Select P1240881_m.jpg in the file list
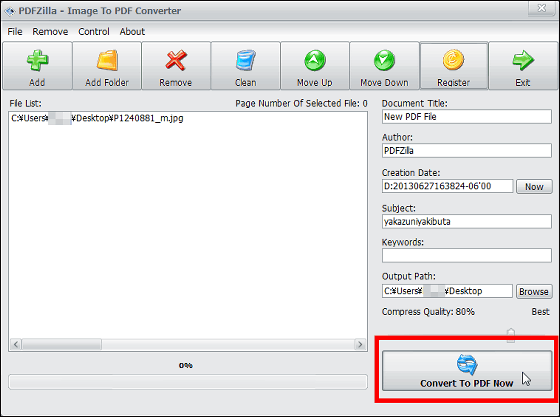The height and width of the screenshot is (417, 560). (97, 118)
